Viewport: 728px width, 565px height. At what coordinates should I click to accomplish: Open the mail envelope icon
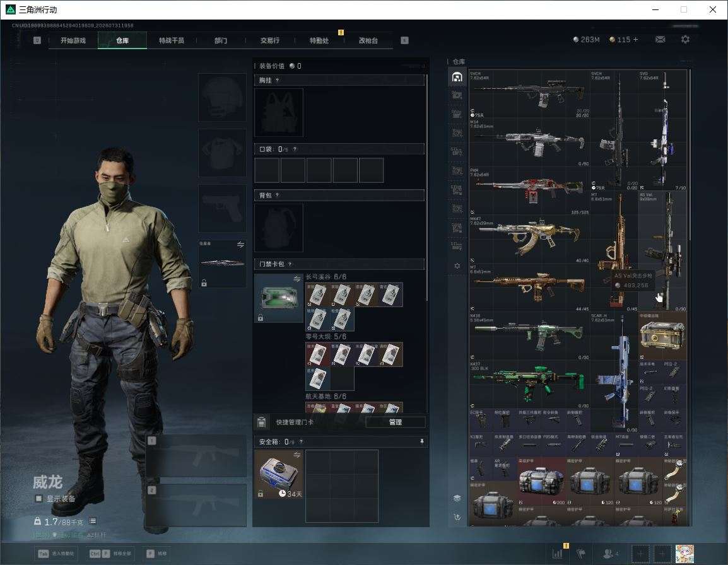[x=660, y=40]
